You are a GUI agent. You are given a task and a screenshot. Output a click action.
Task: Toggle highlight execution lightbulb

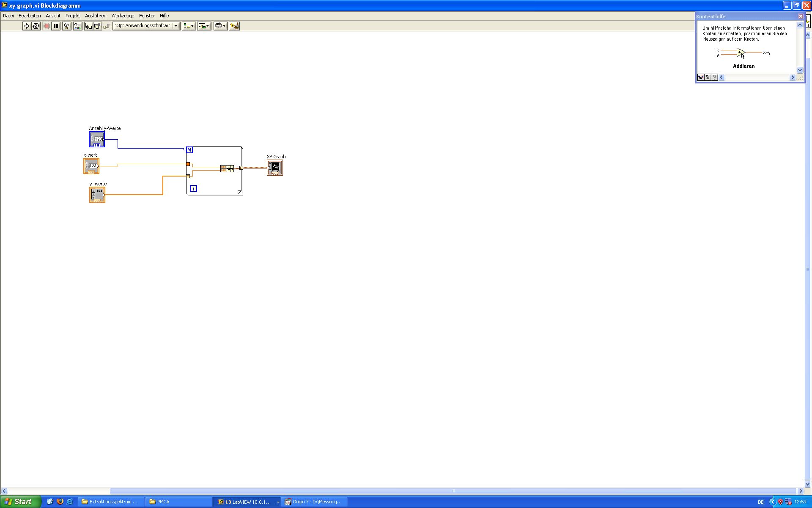point(66,26)
